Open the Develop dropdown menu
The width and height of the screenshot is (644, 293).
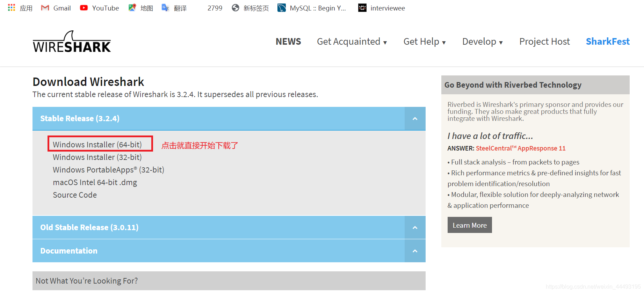pyautogui.click(x=482, y=42)
